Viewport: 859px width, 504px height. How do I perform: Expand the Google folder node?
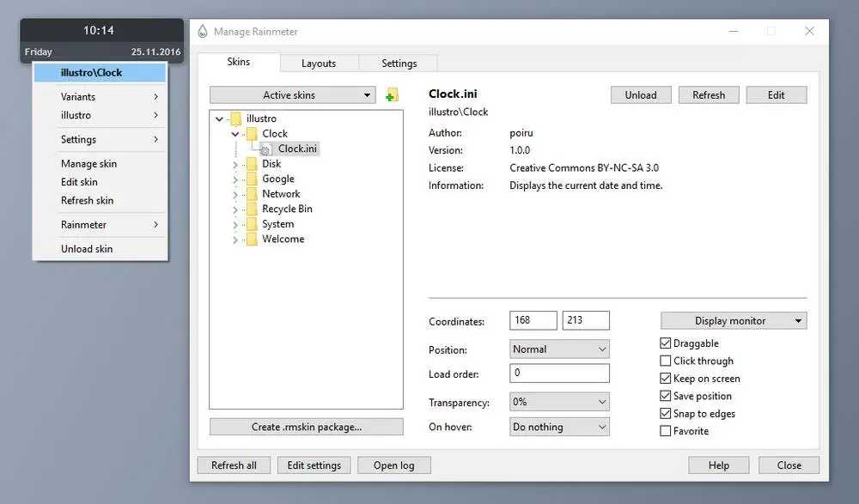coord(235,179)
